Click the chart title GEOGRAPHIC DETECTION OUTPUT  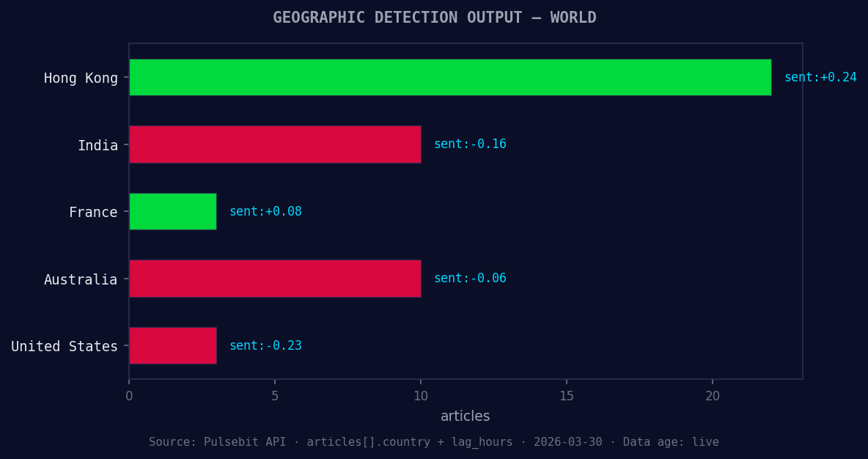434,17
